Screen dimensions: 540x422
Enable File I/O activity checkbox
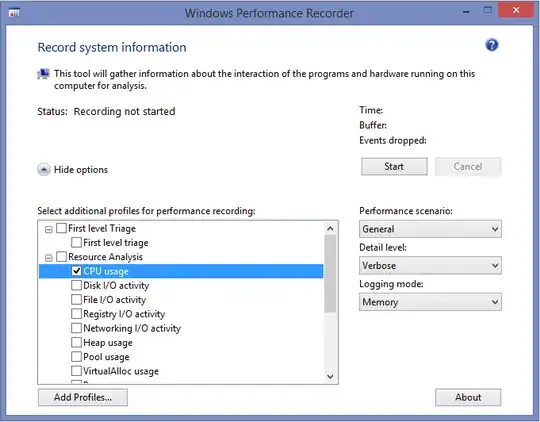[x=76, y=299]
